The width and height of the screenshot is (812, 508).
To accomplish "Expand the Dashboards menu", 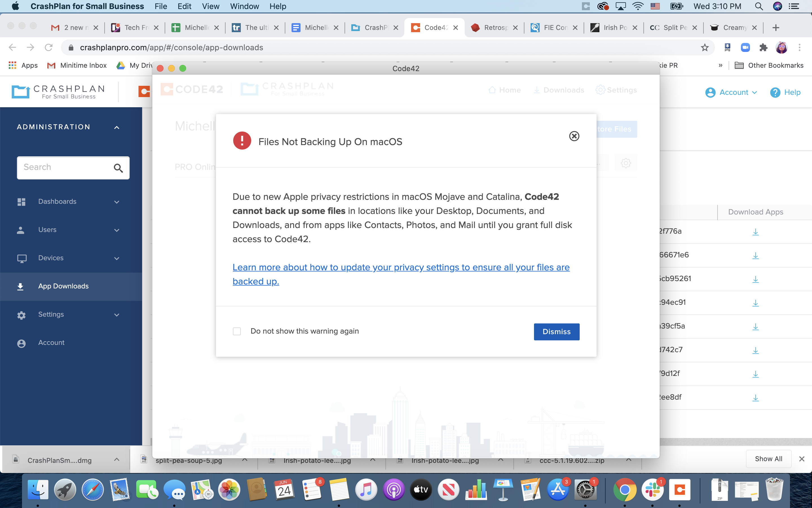I will point(117,202).
